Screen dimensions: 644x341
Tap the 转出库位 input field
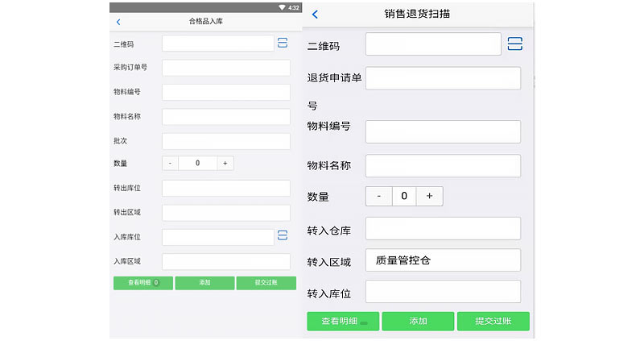coord(225,188)
